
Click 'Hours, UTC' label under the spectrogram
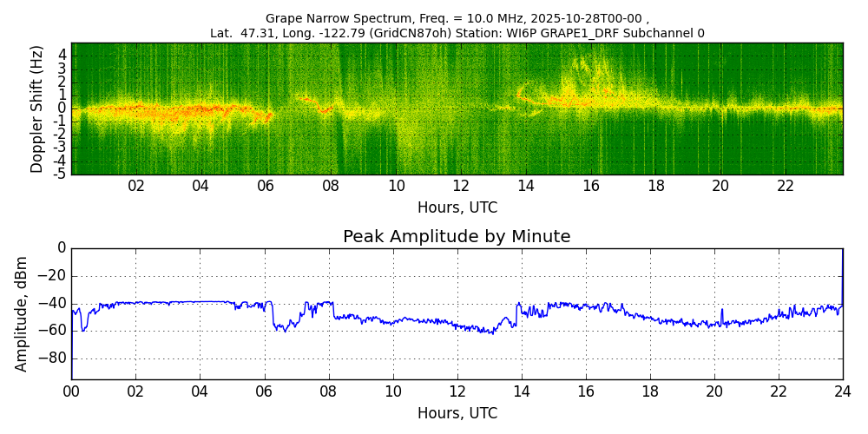[x=457, y=208]
